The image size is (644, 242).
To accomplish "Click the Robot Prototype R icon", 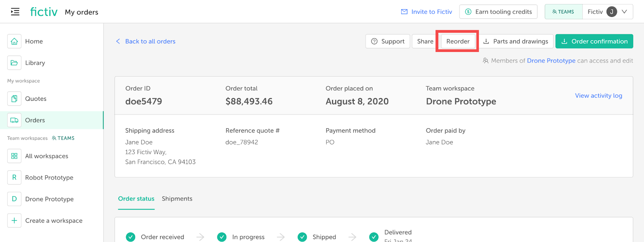I will tap(14, 177).
